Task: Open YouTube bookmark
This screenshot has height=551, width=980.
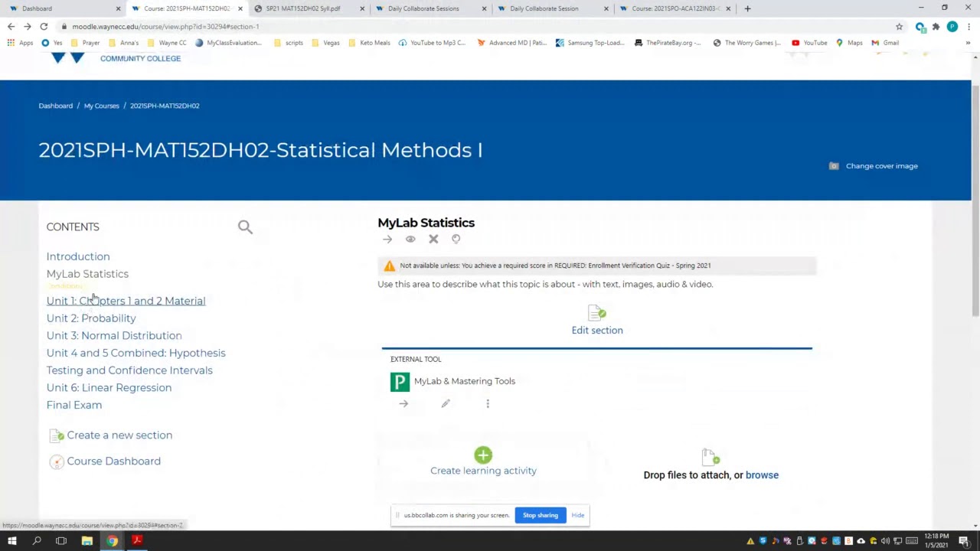Action: tap(809, 43)
